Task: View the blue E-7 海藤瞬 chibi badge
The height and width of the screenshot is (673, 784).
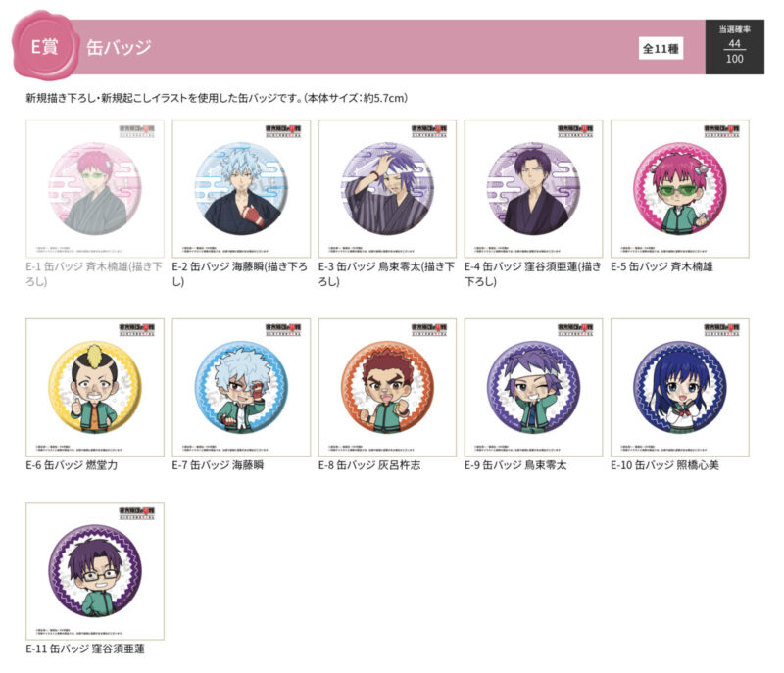Action: click(x=241, y=387)
